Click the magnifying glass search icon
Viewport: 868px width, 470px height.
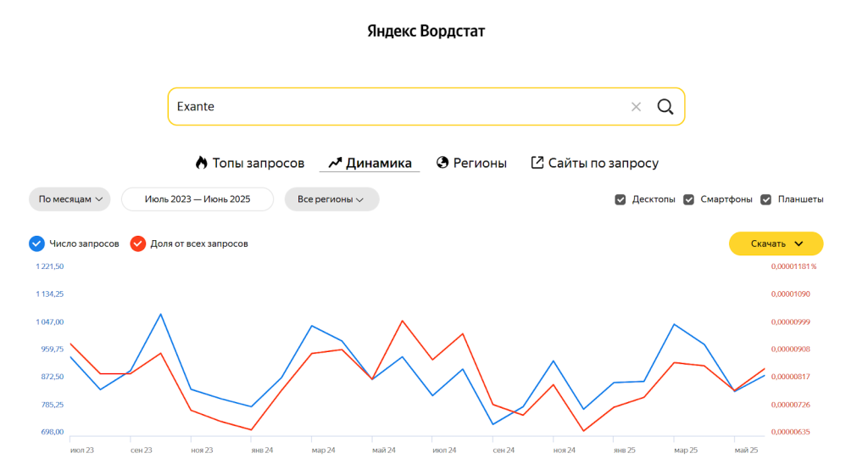665,107
